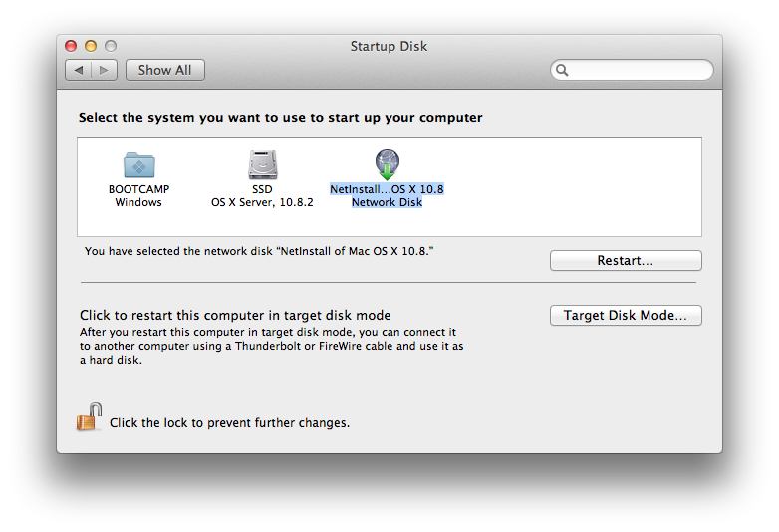Click the padlock icon to lock settings
Screen dimensions: 779x532
[90, 417]
